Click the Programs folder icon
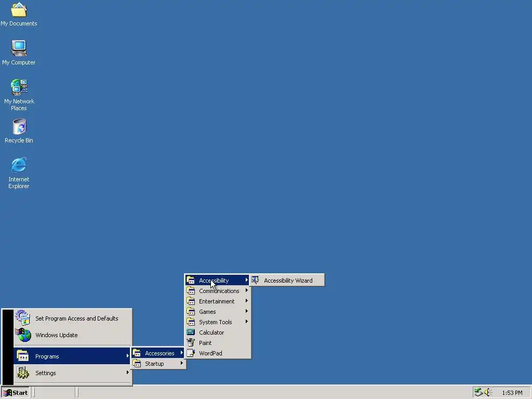532x399 pixels. [x=23, y=356]
